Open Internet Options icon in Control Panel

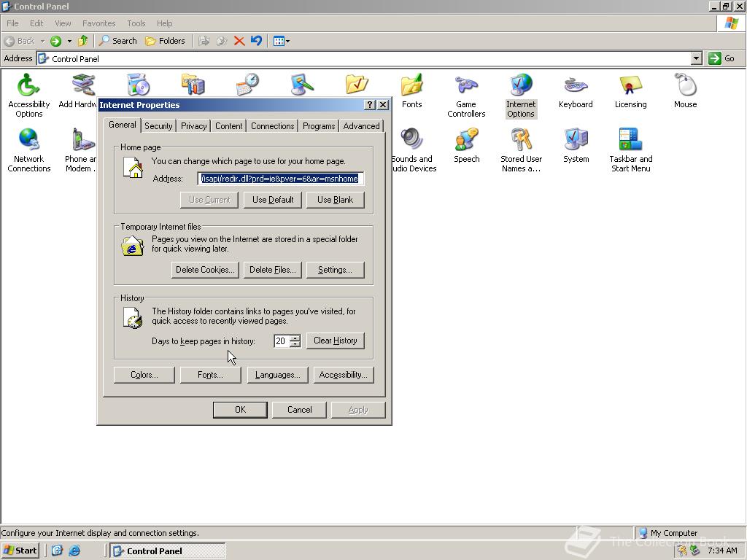pyautogui.click(x=521, y=95)
